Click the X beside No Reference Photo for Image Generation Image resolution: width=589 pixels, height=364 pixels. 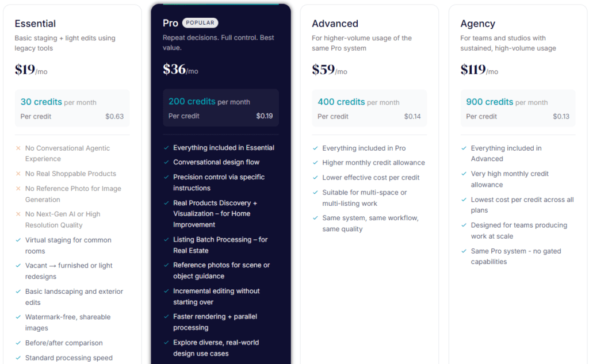tap(18, 188)
